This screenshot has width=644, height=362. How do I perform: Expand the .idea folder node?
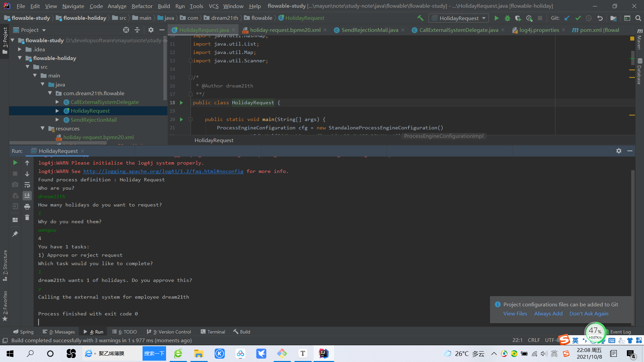click(x=20, y=49)
